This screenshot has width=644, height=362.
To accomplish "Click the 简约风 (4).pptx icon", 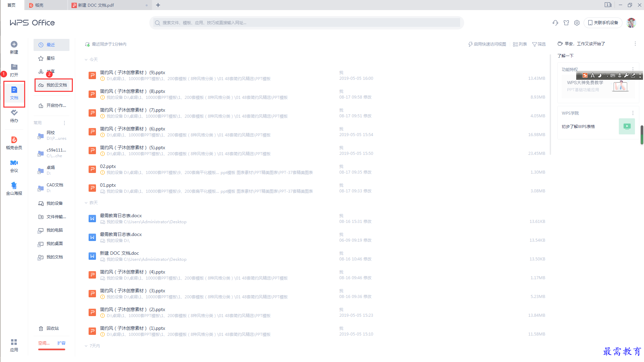I will pyautogui.click(x=92, y=275).
